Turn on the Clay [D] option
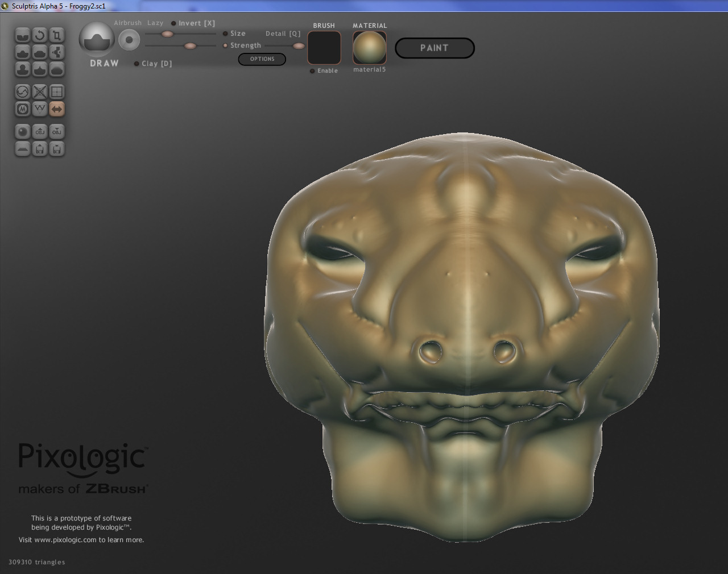Viewport: 728px width, 574px height. click(x=136, y=64)
